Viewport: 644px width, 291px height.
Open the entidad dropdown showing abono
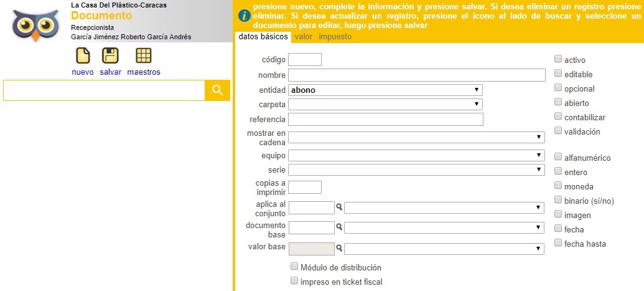tap(385, 90)
